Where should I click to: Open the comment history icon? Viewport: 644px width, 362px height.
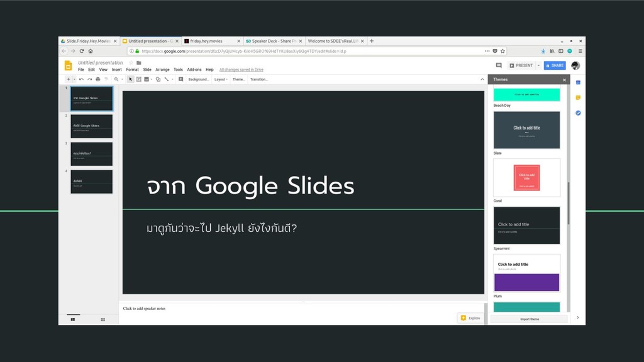click(x=499, y=65)
